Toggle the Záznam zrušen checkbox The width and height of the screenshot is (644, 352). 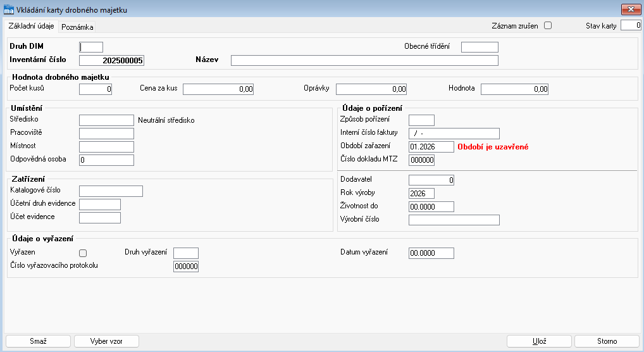pyautogui.click(x=548, y=25)
